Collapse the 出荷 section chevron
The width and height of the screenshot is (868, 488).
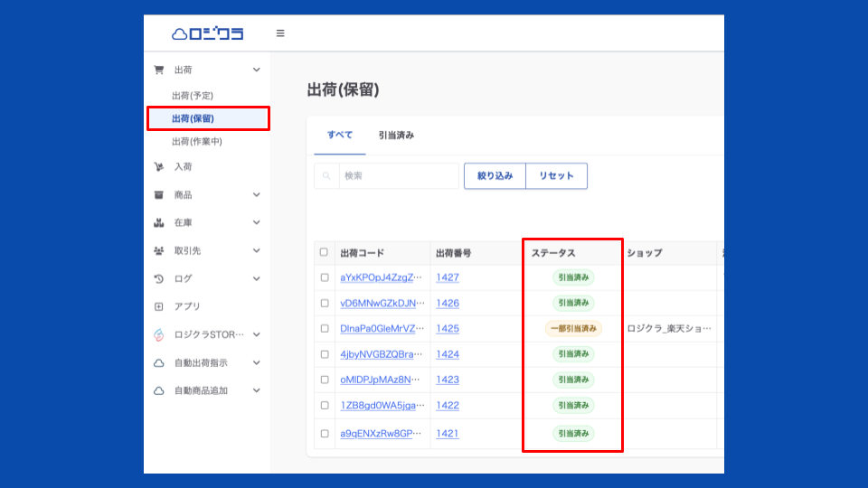pyautogui.click(x=257, y=70)
